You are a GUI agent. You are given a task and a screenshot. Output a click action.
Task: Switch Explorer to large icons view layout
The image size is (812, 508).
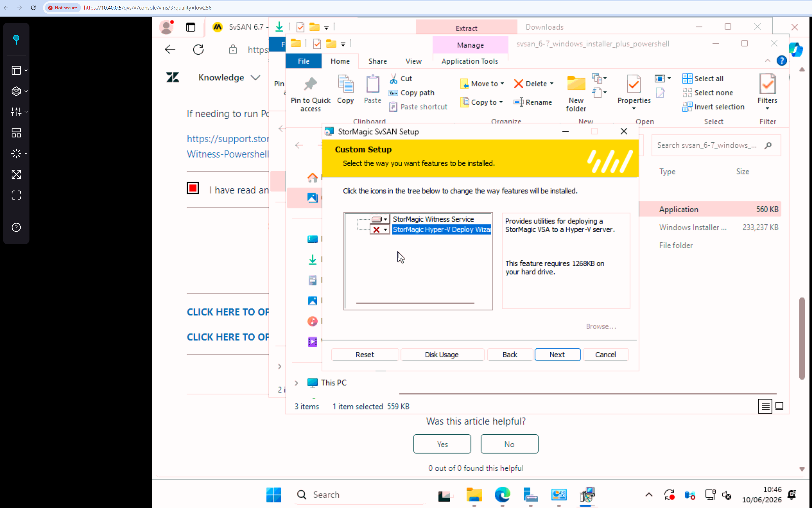779,406
